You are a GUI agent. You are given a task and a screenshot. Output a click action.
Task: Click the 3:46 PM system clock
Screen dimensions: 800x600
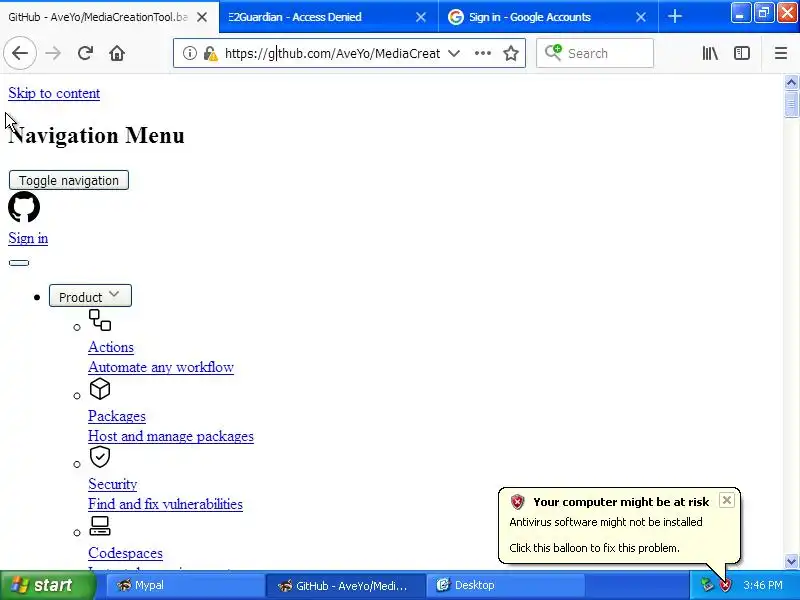[x=763, y=585]
